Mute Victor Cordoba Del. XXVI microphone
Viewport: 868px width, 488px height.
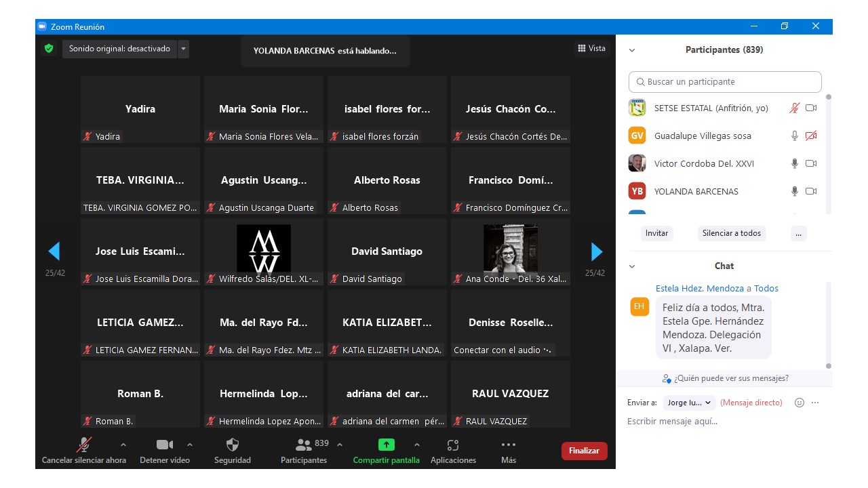coord(795,163)
